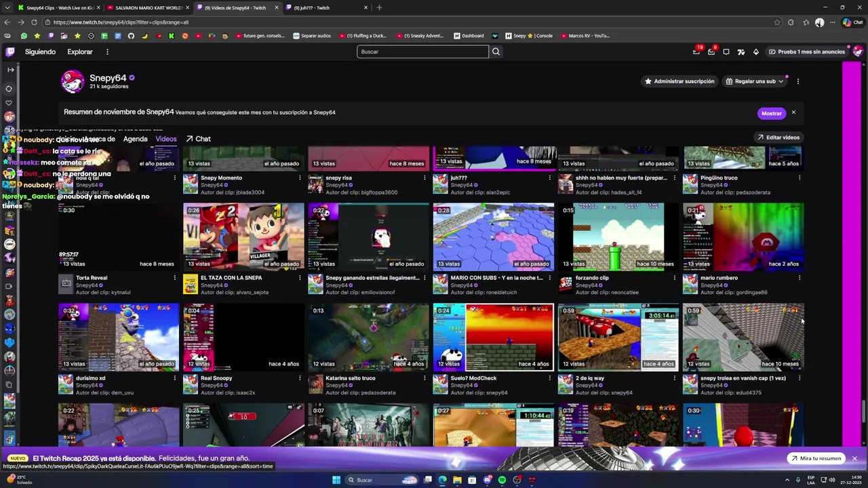The height and width of the screenshot is (488, 868).
Task: Click the Snepy64 channel name heading
Action: click(x=108, y=78)
